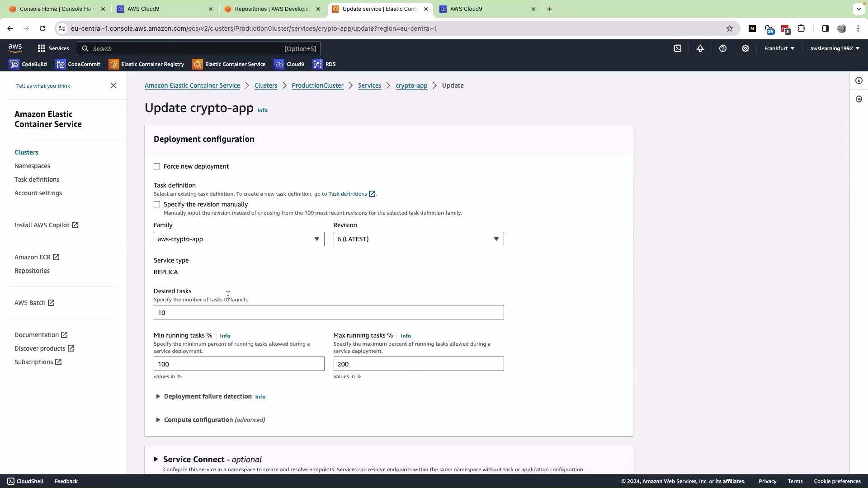
Task: Click the Task definitions external link icon
Action: [372, 194]
